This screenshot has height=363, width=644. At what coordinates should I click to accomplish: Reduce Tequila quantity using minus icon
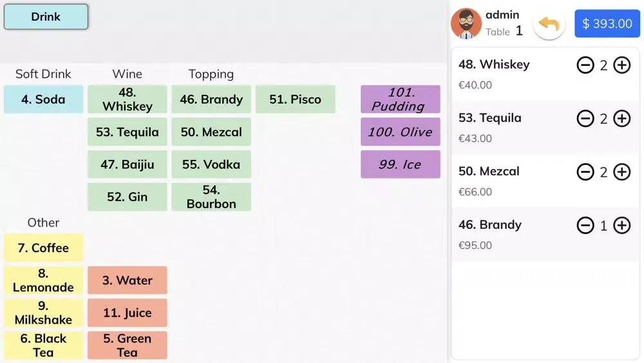(585, 119)
